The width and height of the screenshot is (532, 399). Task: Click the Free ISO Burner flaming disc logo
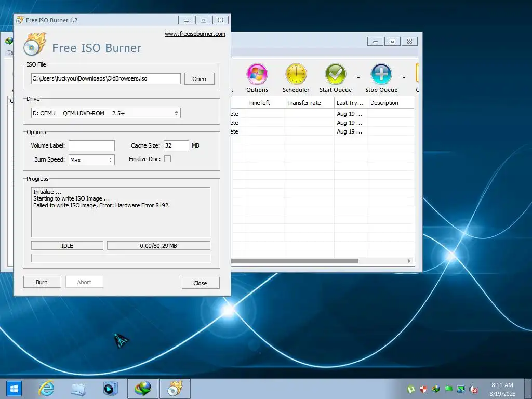pos(35,44)
